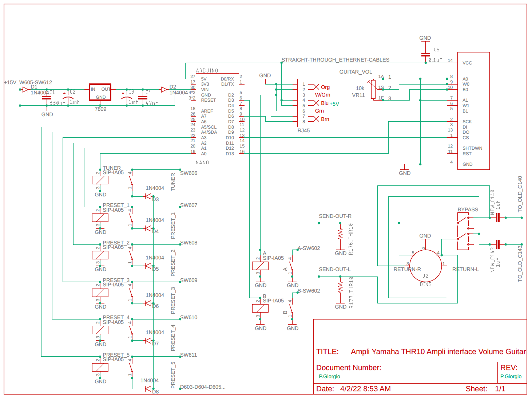Viewport: 532px width, 396px height.
Task: Click relay B SIP-IA05 coil symbol
Action: click(260, 309)
